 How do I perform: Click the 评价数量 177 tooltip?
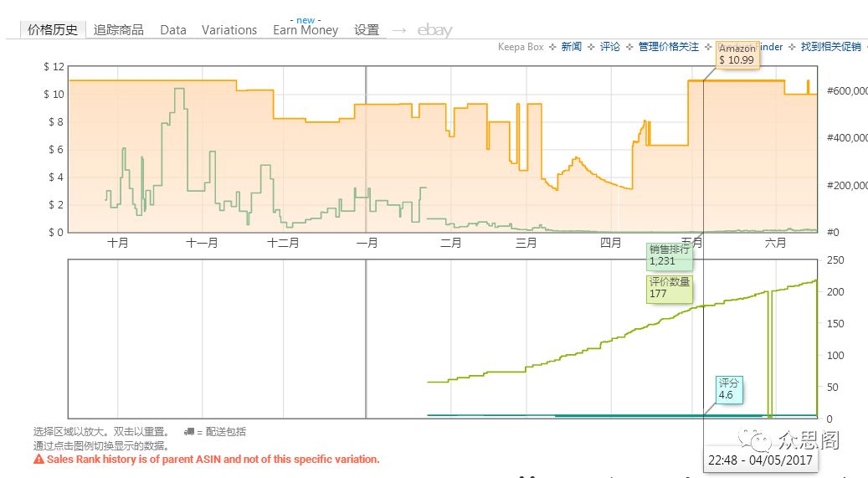coord(670,288)
